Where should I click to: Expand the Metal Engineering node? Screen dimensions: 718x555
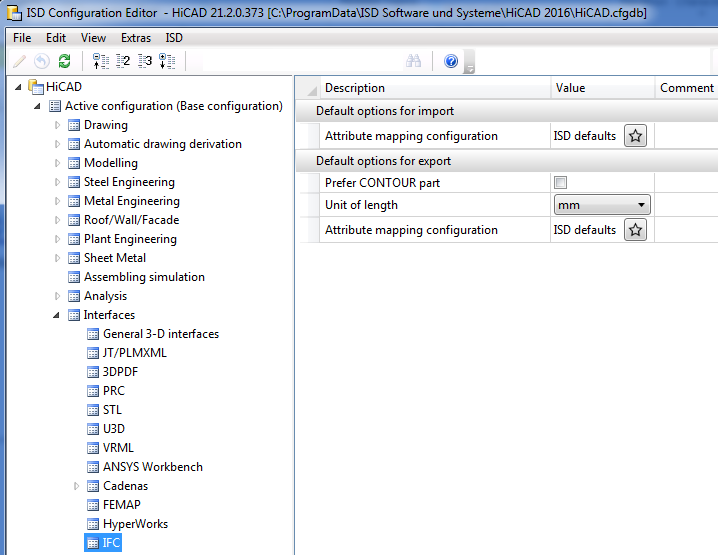tap(57, 201)
